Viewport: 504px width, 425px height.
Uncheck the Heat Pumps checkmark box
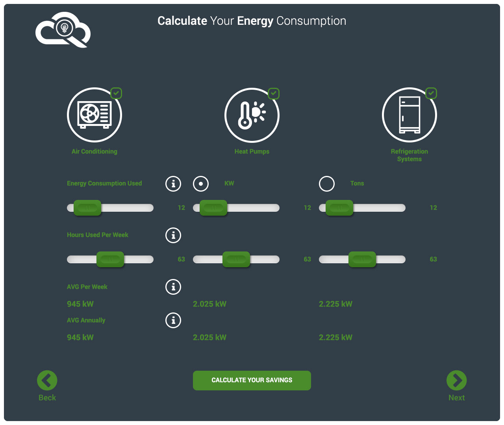pos(274,93)
